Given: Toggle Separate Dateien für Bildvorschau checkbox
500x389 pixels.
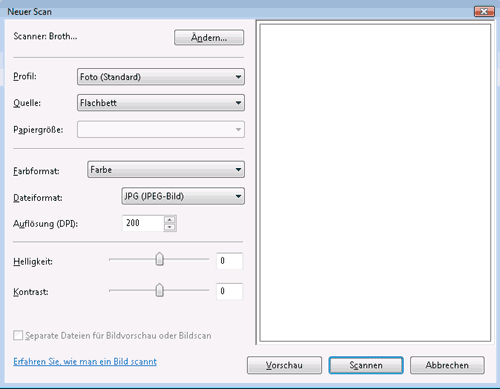Looking at the screenshot, I should pyautogui.click(x=18, y=335).
